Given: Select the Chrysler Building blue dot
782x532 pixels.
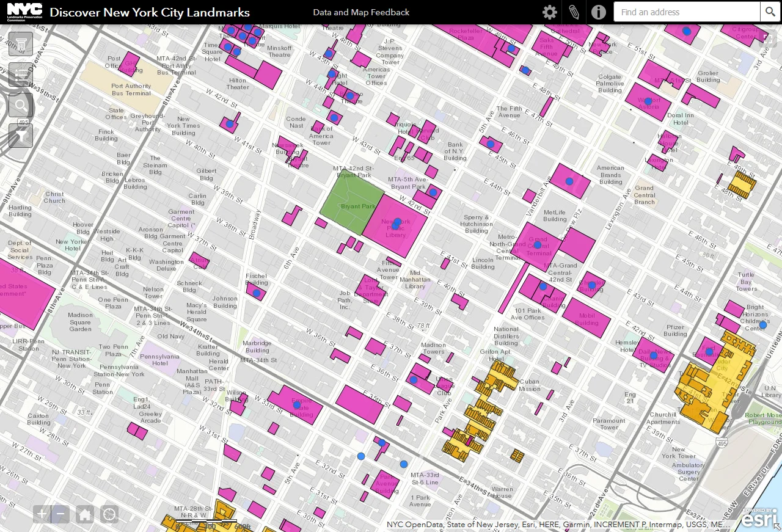Looking at the screenshot, I should 591,285.
